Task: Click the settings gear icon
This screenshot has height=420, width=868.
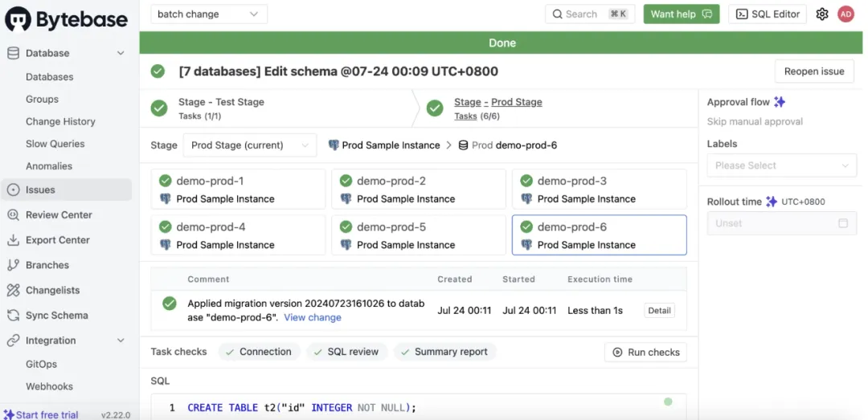Action: [x=821, y=14]
